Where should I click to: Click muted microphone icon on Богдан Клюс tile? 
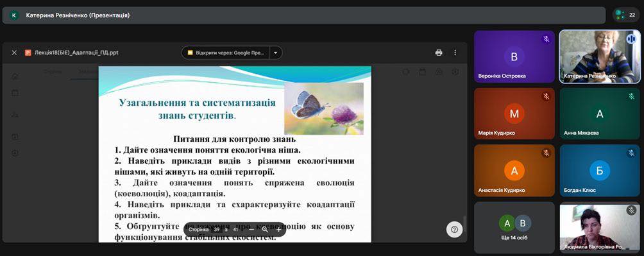pos(631,153)
